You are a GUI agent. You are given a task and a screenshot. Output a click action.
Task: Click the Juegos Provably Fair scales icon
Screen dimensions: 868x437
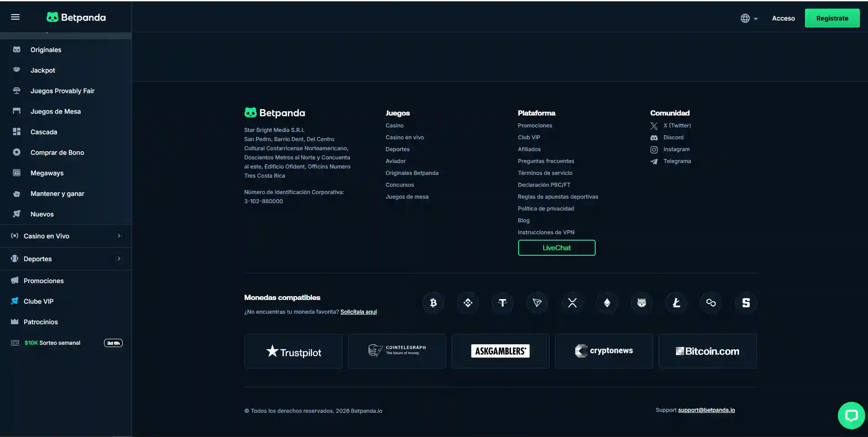coord(17,90)
